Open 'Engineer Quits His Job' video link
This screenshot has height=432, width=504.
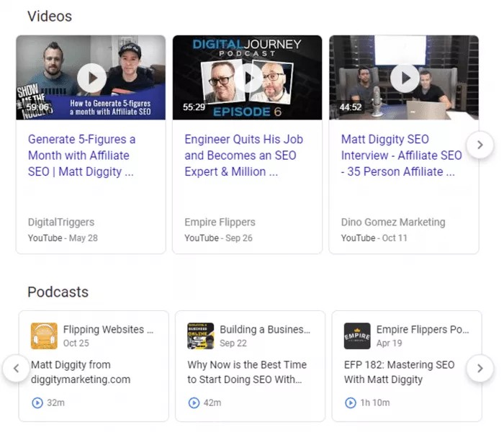pos(243,156)
